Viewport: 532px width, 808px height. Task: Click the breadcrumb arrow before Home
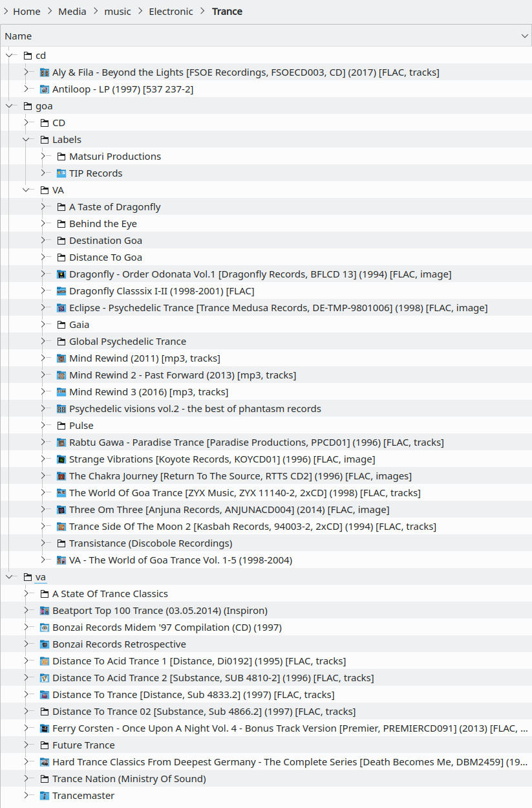coord(6,12)
